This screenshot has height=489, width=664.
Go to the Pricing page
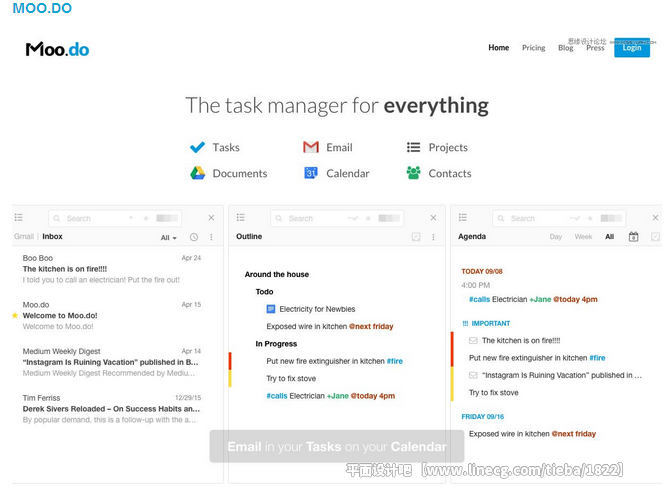click(x=533, y=48)
